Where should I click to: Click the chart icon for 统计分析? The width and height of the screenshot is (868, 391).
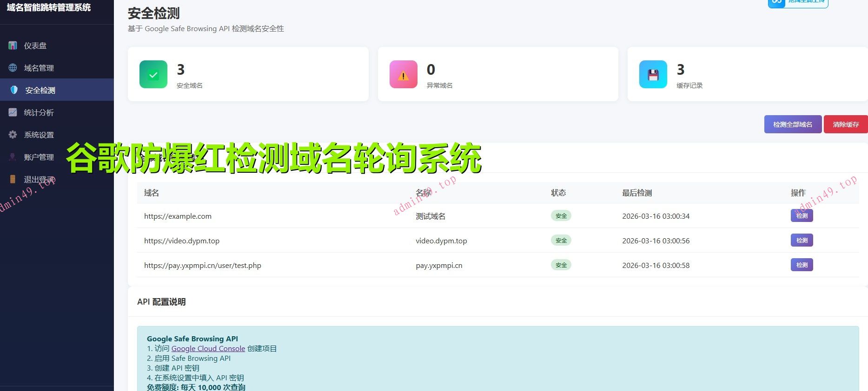(13, 112)
